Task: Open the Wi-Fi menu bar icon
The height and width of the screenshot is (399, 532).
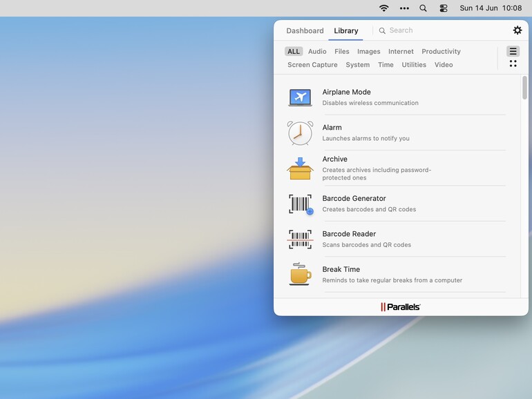Action: point(383,8)
